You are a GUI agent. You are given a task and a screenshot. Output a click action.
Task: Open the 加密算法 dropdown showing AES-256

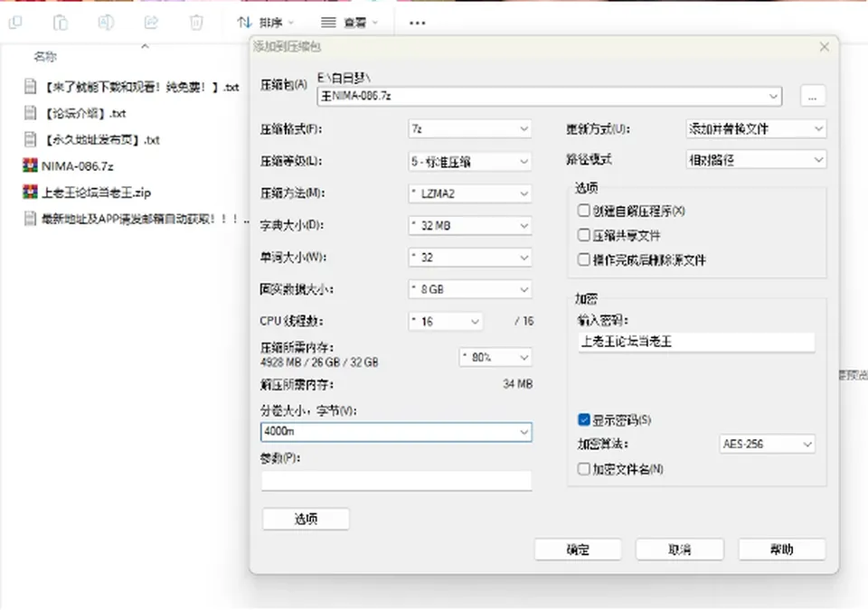[x=768, y=444]
